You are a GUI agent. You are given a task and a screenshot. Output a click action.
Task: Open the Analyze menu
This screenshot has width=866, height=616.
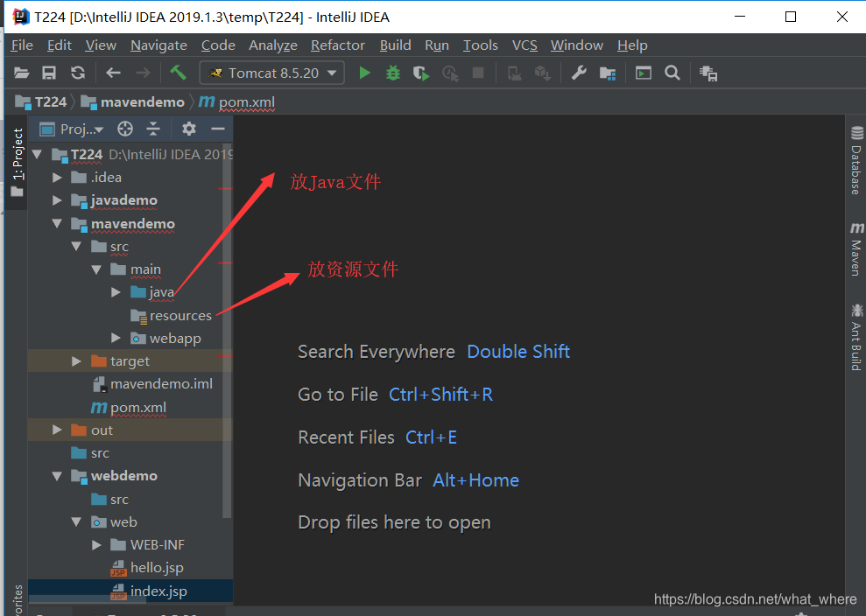pos(273,45)
